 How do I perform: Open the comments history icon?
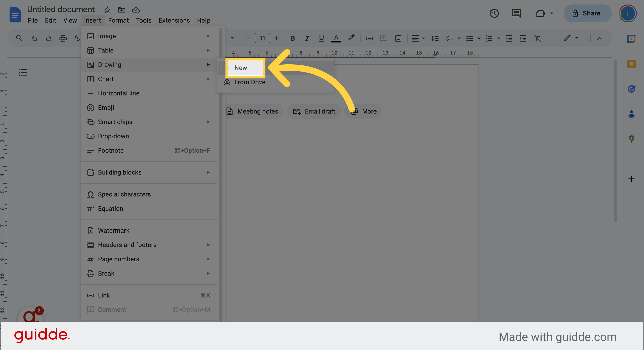pos(516,13)
